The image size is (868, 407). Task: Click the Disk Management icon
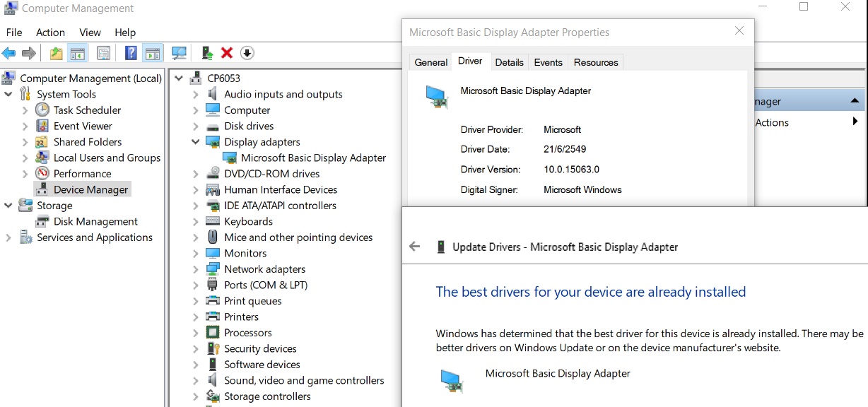click(42, 221)
